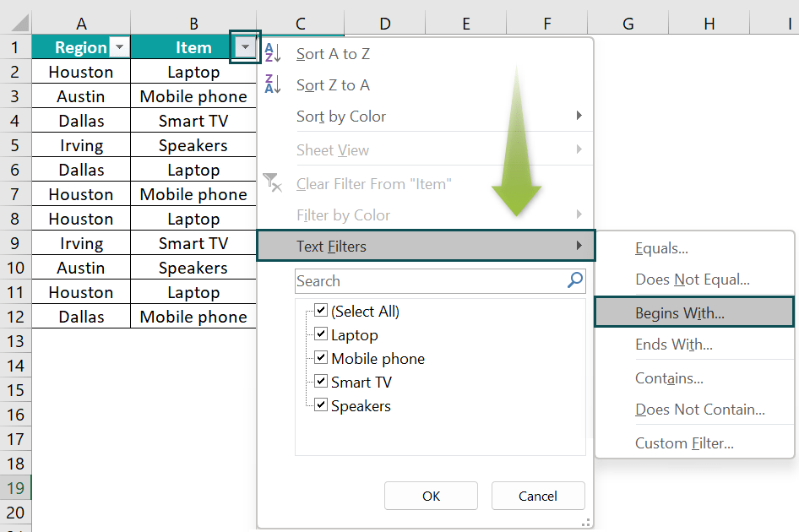This screenshot has width=799, height=532.
Task: Click the search magnifier icon
Action: 575,280
